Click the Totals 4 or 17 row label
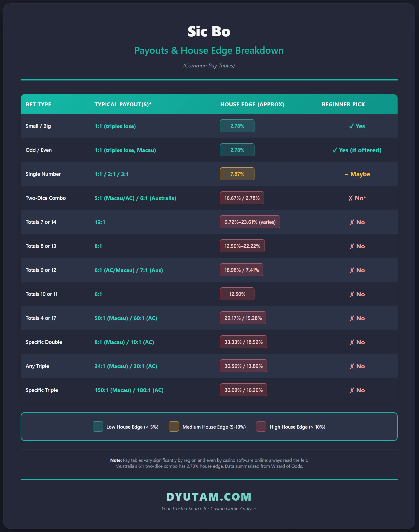Screen dimensions: 419x532 pyautogui.click(x=41, y=318)
